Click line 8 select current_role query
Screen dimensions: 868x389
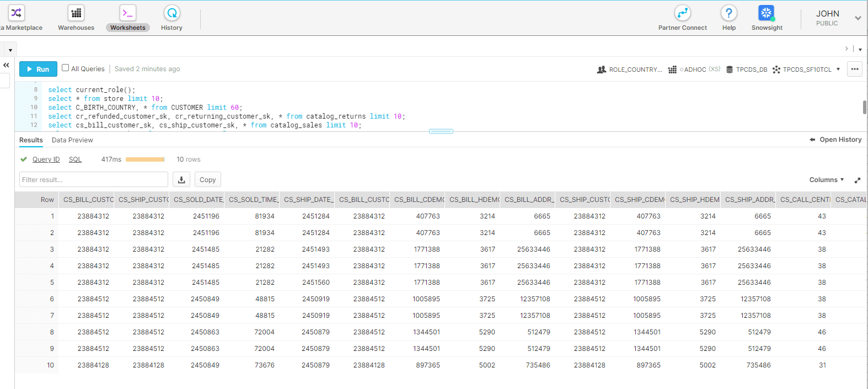(92, 90)
